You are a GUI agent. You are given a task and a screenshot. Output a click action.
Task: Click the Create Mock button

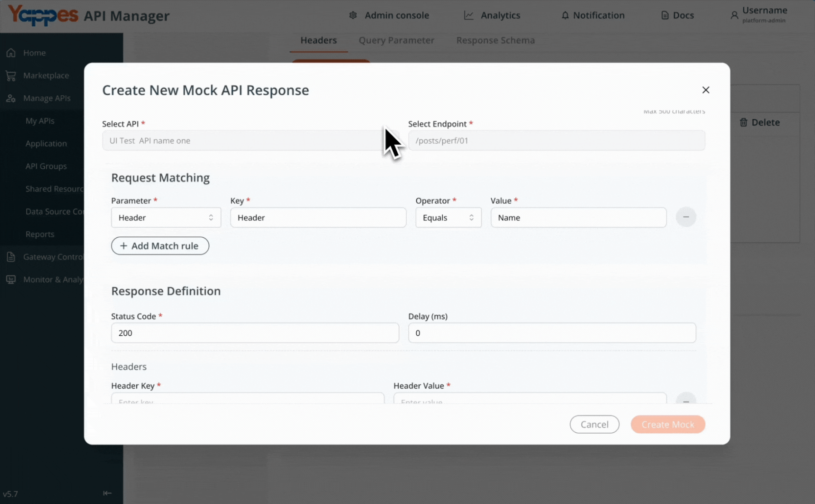(667, 424)
